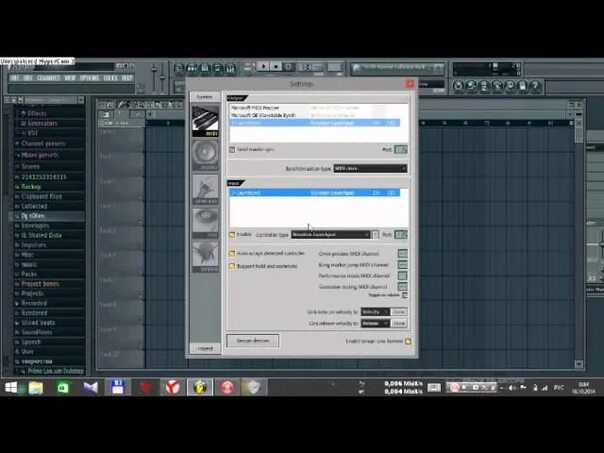The width and height of the screenshot is (604, 453).
Task: Toggle Enable Image-Line Remote checkbox
Action: [408, 341]
